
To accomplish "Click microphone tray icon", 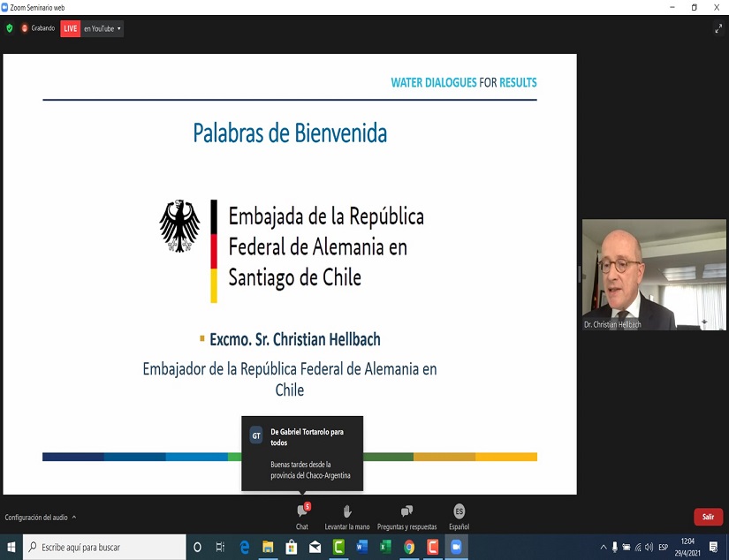I will (615, 547).
